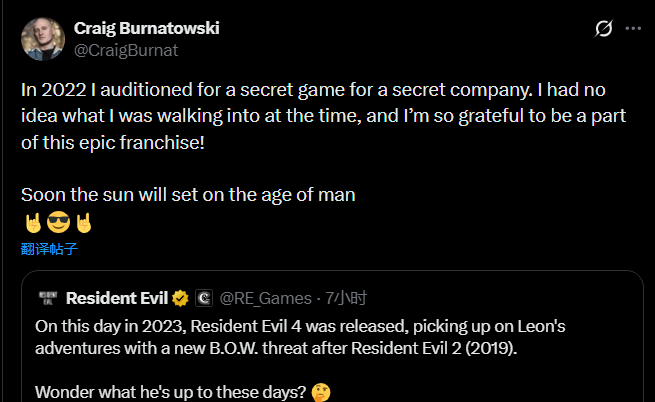Click Craig Burnatowski's profile avatar
Image resolution: width=655 pixels, height=402 pixels.
pos(42,37)
